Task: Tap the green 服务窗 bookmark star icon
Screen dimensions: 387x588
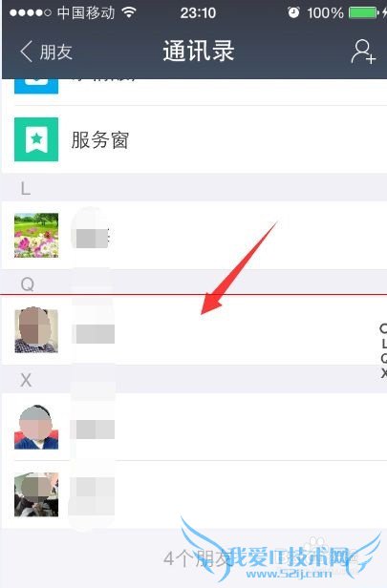Action: 36,139
